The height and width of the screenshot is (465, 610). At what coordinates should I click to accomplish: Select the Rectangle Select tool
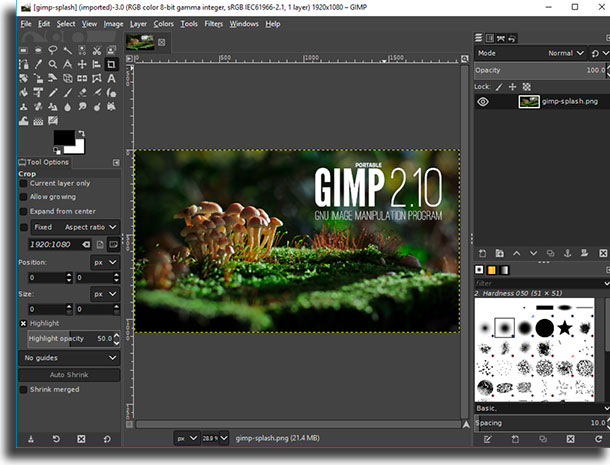click(24, 50)
